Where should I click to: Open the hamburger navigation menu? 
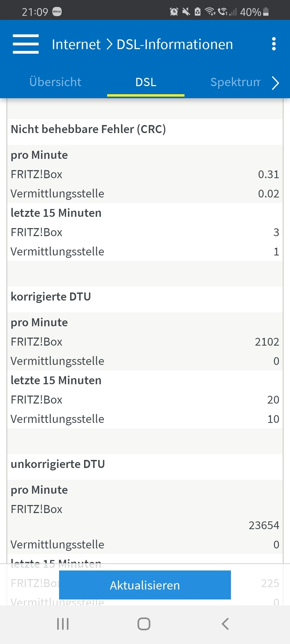click(26, 44)
